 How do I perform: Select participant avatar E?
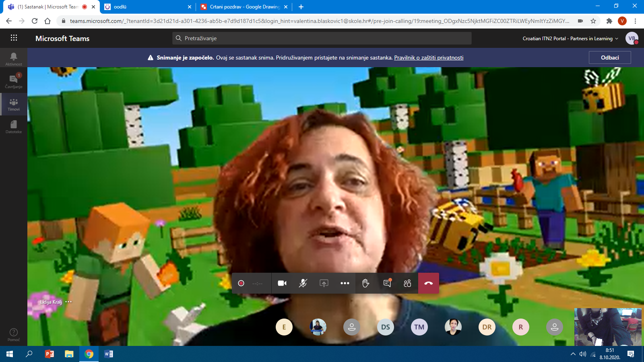[284, 327]
